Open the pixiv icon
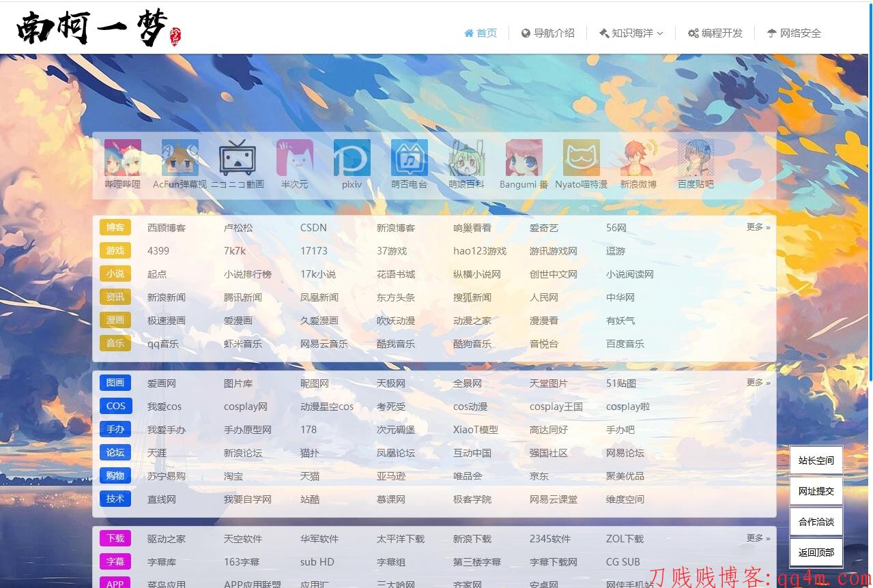Screen dimensions: 873x588 (352, 158)
